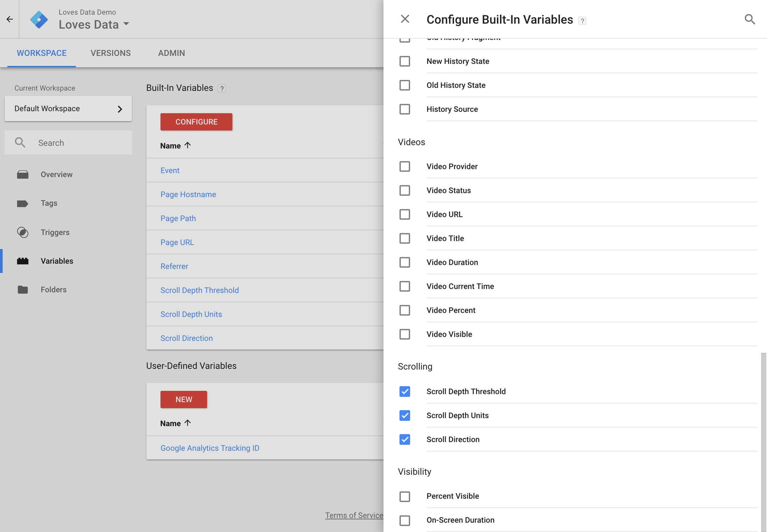The image size is (767, 532).
Task: Disable the Scroll Depth Threshold variable
Action: pyautogui.click(x=405, y=391)
